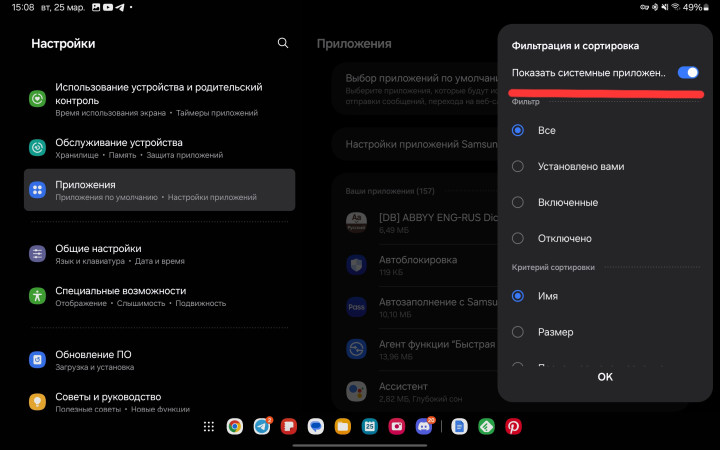Screen dimensions: 720x450
Task: Select 'Имя' as the sort criterion
Action: (x=518, y=296)
